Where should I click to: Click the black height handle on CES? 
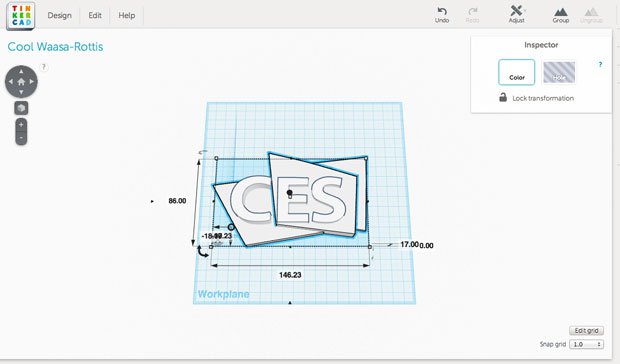point(289,193)
